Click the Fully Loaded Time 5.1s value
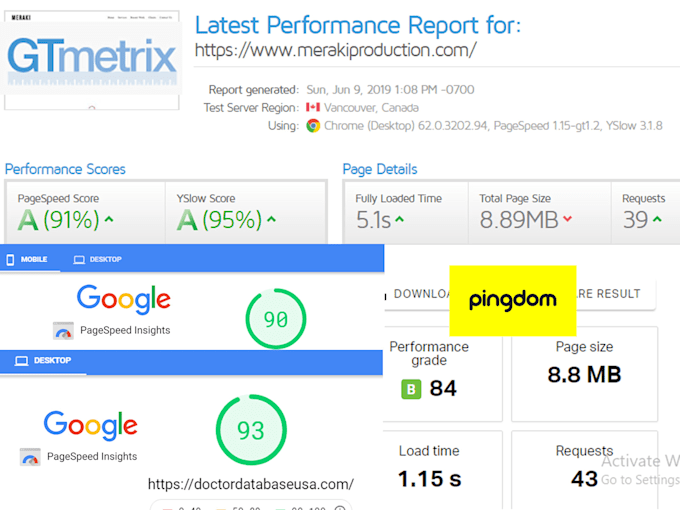 [x=374, y=220]
